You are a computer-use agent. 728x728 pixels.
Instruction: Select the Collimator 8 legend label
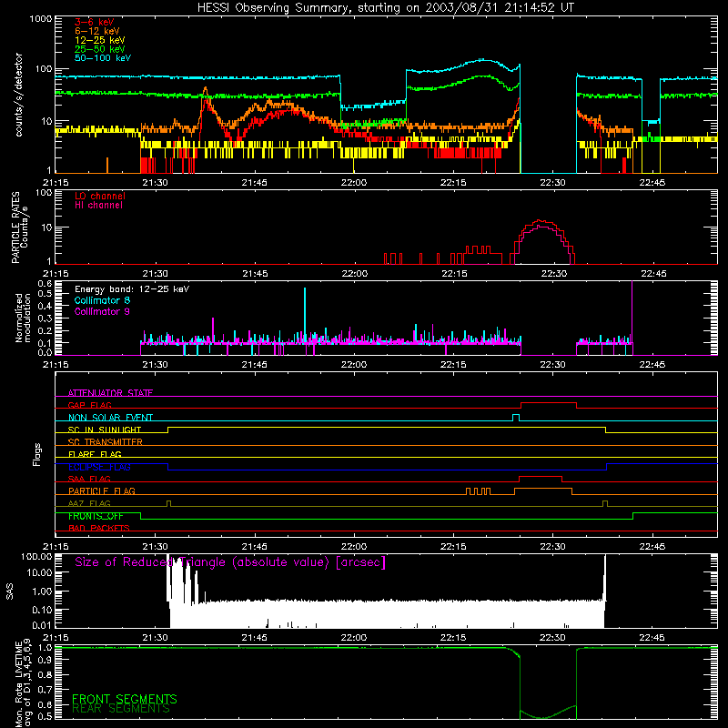[x=102, y=300]
